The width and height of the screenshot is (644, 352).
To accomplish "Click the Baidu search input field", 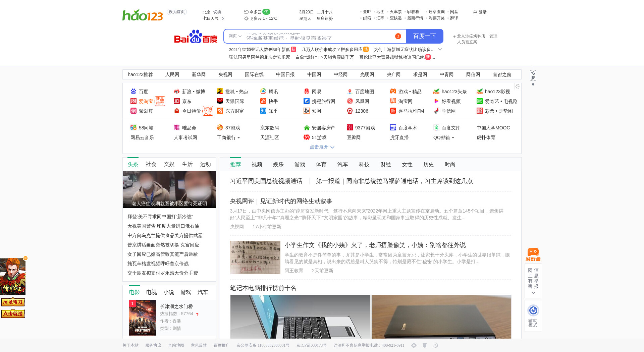I will [319, 36].
